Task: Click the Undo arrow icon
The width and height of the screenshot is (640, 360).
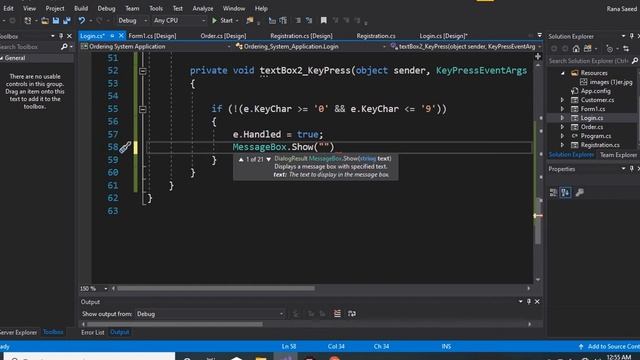Action: pos(82,20)
